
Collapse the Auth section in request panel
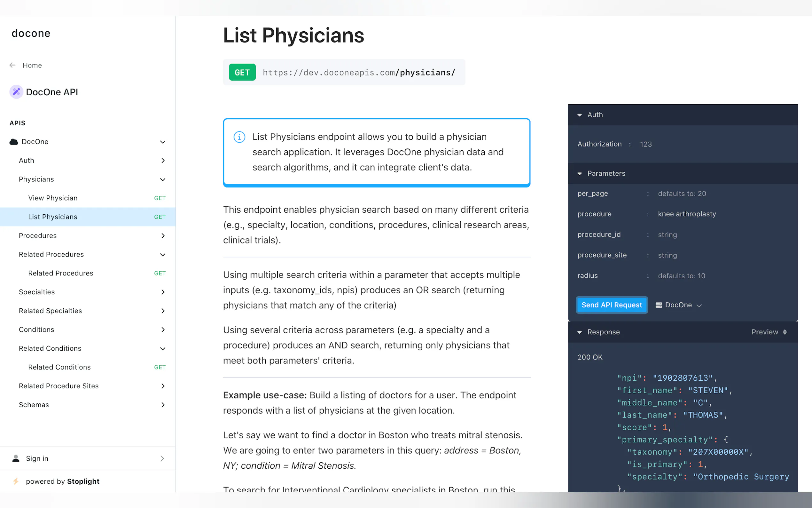pyautogui.click(x=580, y=115)
